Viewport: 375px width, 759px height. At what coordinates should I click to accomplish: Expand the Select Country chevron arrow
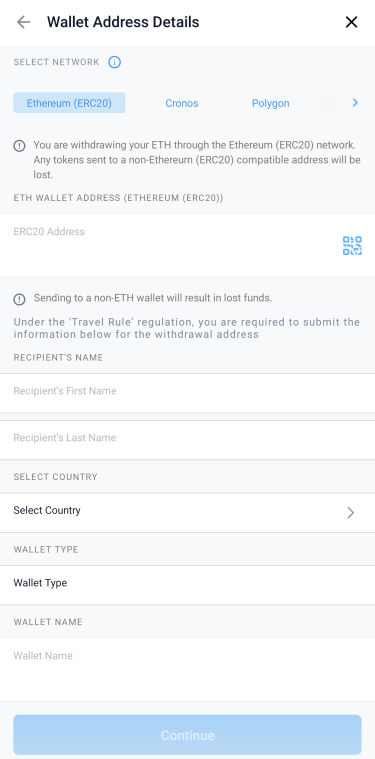351,513
